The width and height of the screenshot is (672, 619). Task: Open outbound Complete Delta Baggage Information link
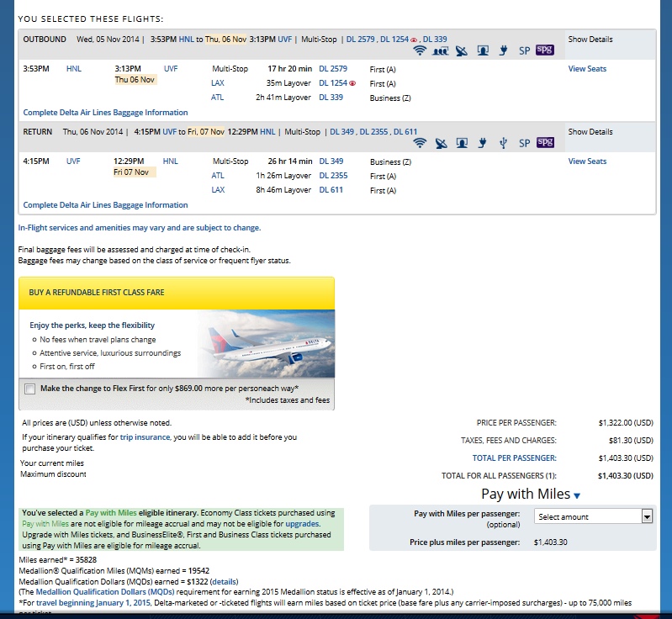(105, 113)
